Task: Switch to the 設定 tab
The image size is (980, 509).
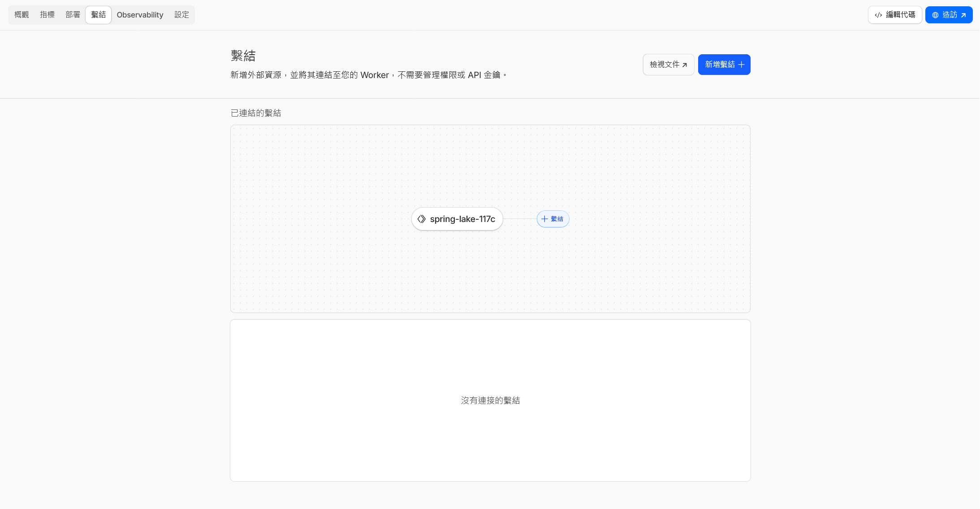Action: 181,15
